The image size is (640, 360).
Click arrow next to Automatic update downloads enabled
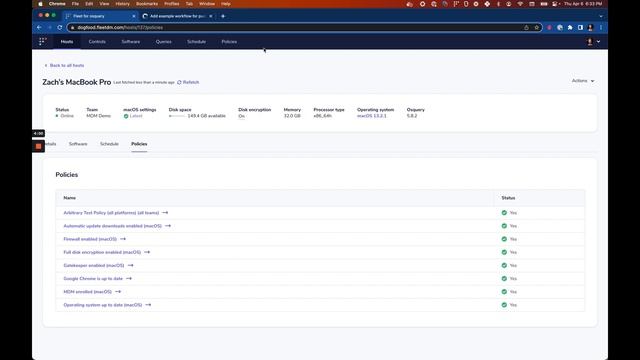[168, 226]
